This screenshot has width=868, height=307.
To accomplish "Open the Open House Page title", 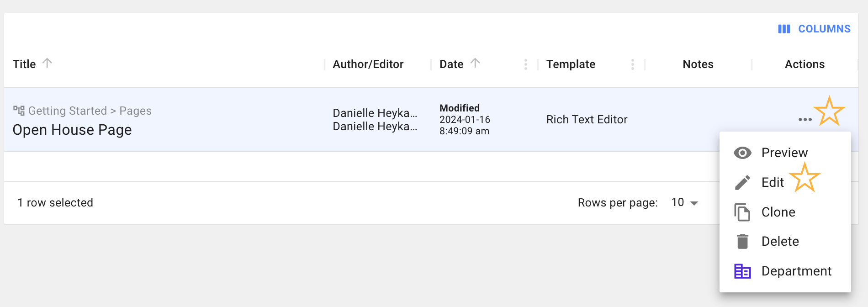I will [x=72, y=130].
